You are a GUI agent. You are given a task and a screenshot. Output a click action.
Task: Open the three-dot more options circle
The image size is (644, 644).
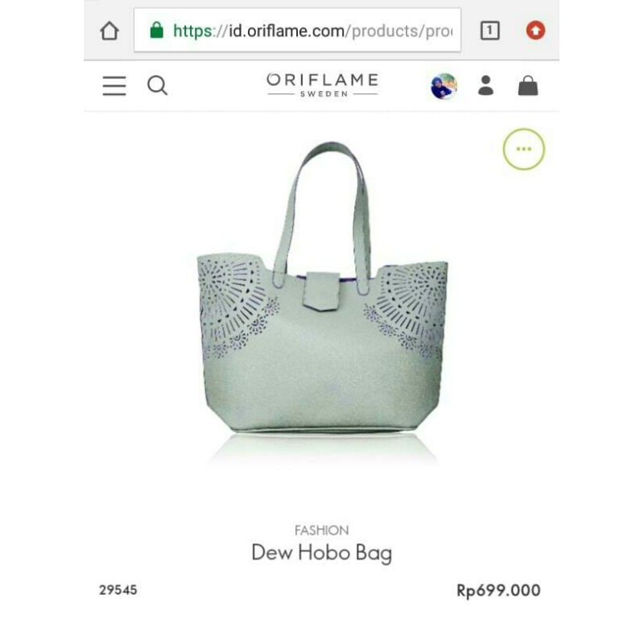coord(524,149)
